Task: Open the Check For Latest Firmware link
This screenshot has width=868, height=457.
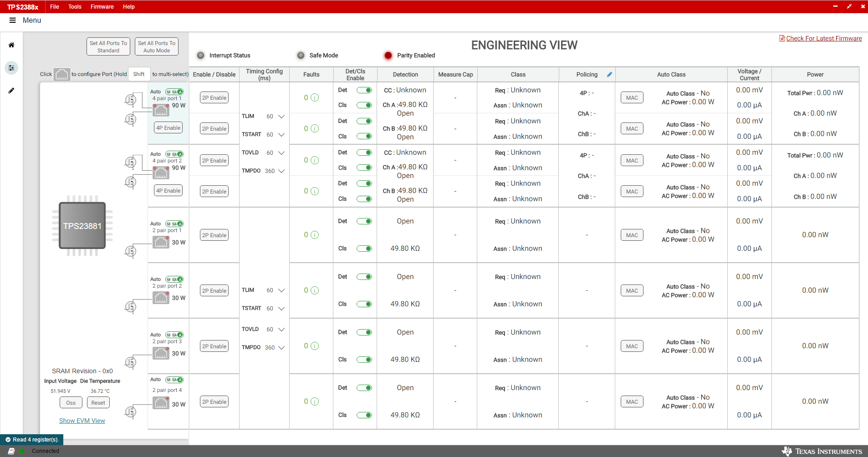Action: click(823, 38)
